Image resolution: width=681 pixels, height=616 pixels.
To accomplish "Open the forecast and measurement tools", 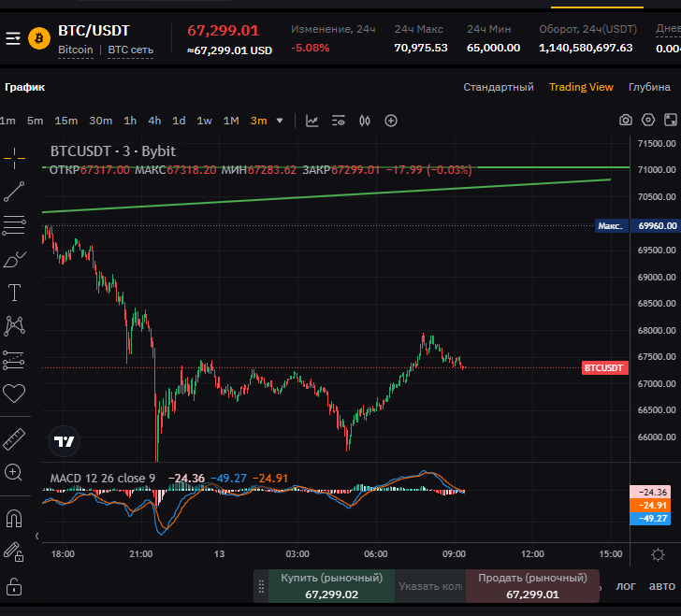I will pos(14,360).
